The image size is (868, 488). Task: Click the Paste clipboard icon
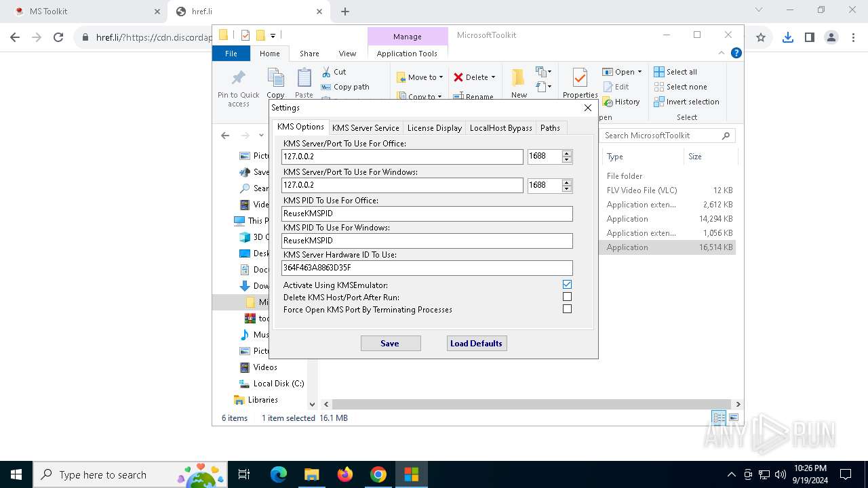click(304, 77)
